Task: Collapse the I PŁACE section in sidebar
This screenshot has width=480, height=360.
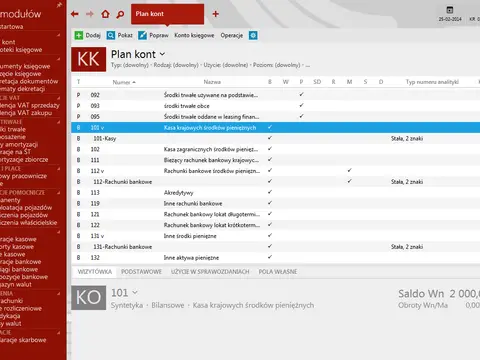Action: [59, 169]
